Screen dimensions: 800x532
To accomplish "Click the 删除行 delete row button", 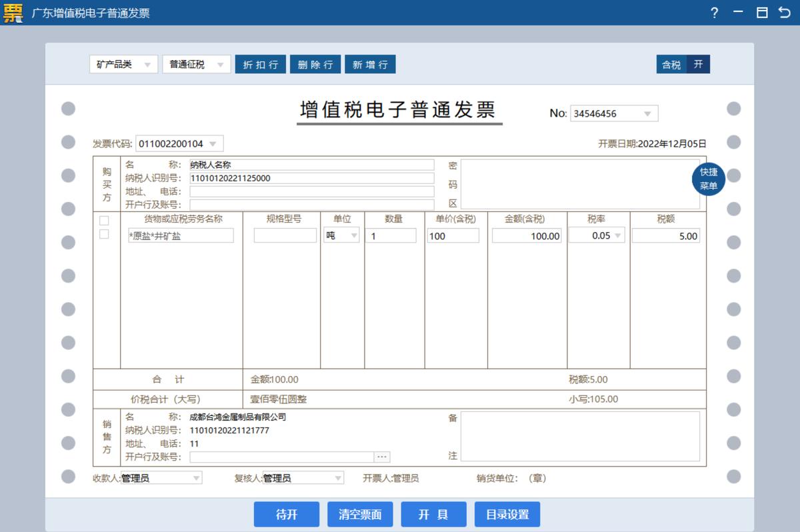I will pos(315,64).
